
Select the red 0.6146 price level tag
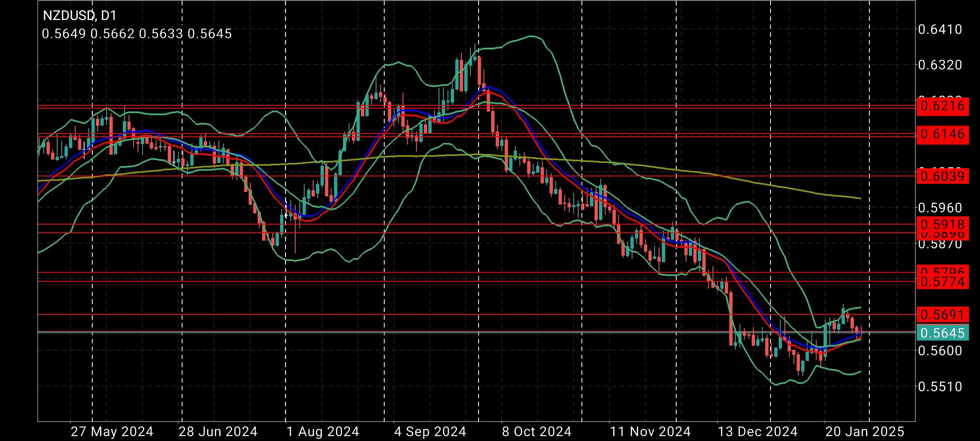(x=942, y=134)
